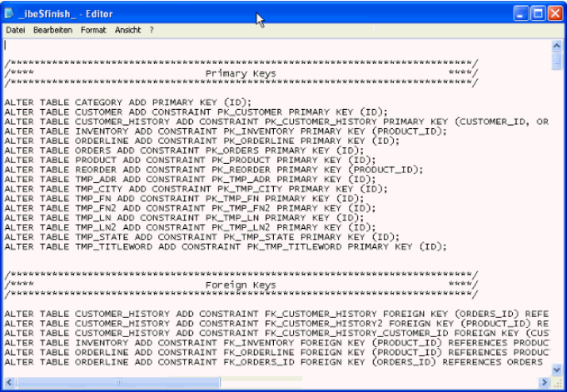Place cursor in the Foreign Keys heading
567x392 pixels.
[x=240, y=285]
